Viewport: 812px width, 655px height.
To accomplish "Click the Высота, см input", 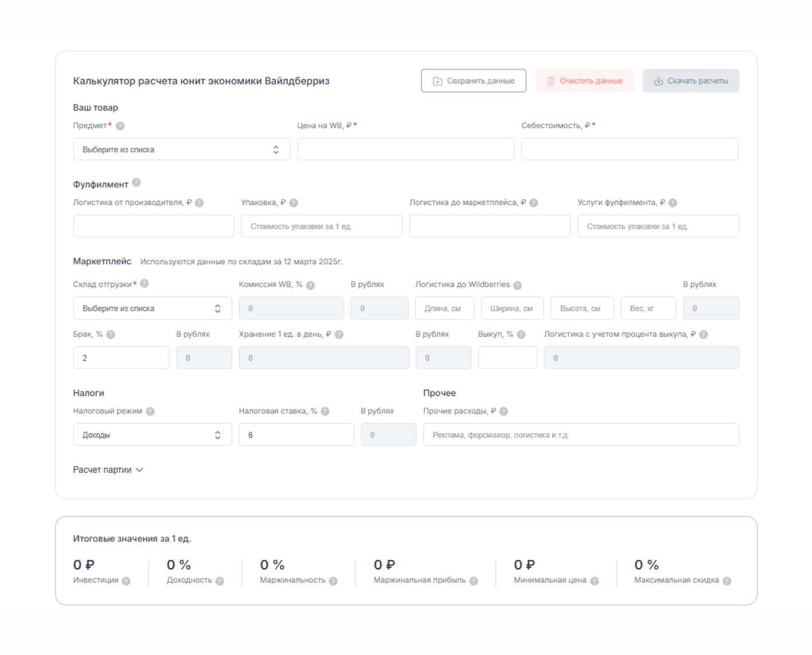I will (582, 309).
